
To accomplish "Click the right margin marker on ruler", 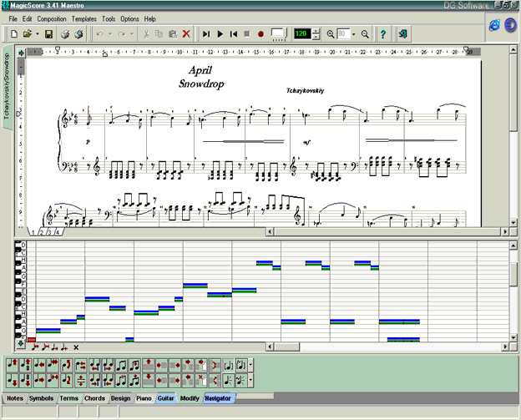I will (x=466, y=49).
